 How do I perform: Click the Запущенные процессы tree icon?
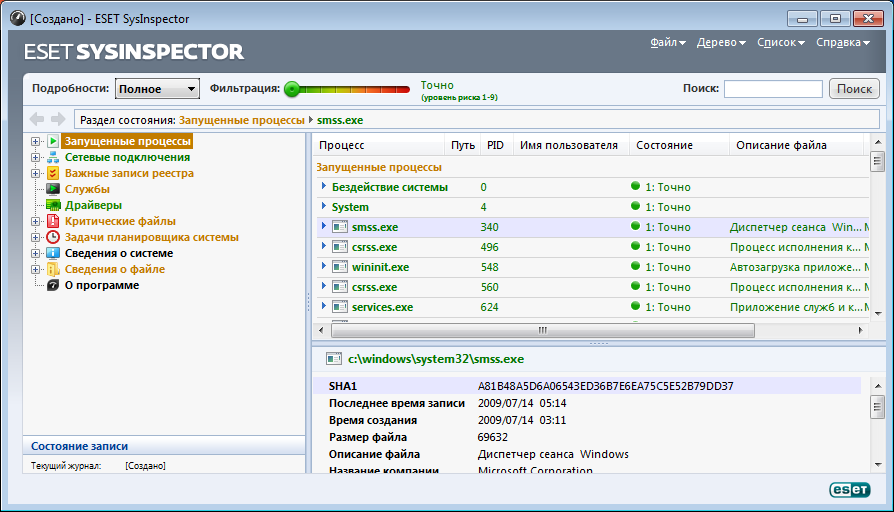click(53, 141)
